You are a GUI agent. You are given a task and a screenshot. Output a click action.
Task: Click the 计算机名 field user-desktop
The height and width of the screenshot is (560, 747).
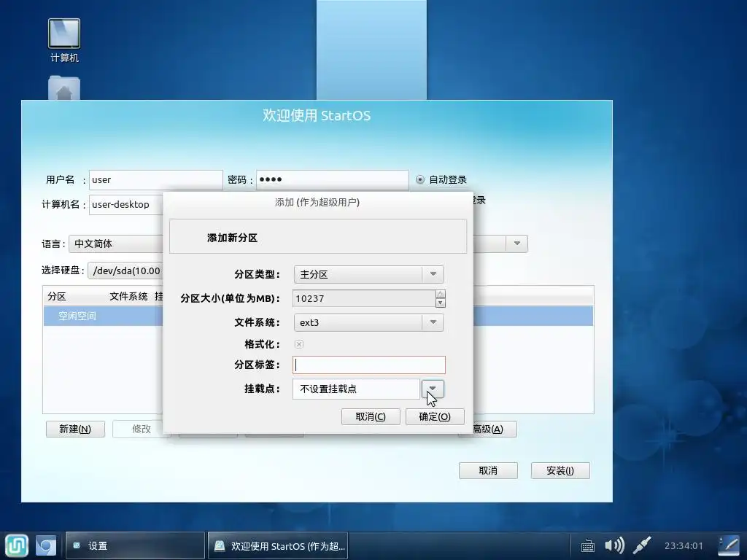125,205
